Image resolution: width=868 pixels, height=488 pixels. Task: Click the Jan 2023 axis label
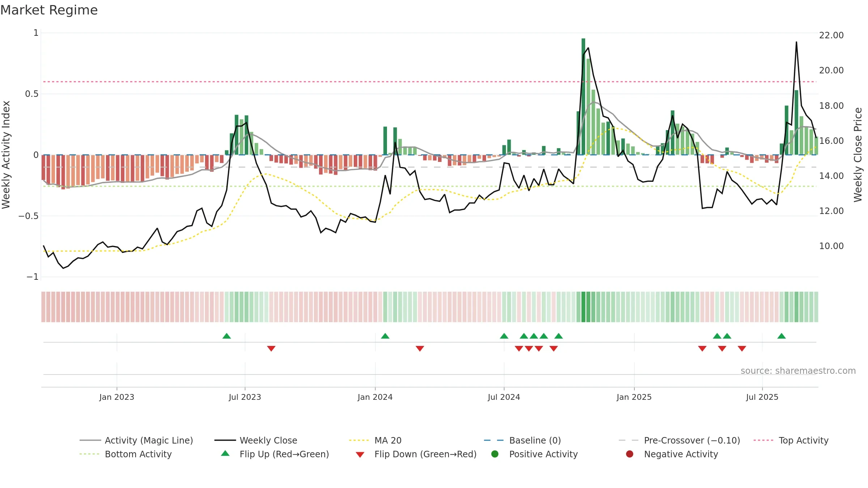[117, 397]
